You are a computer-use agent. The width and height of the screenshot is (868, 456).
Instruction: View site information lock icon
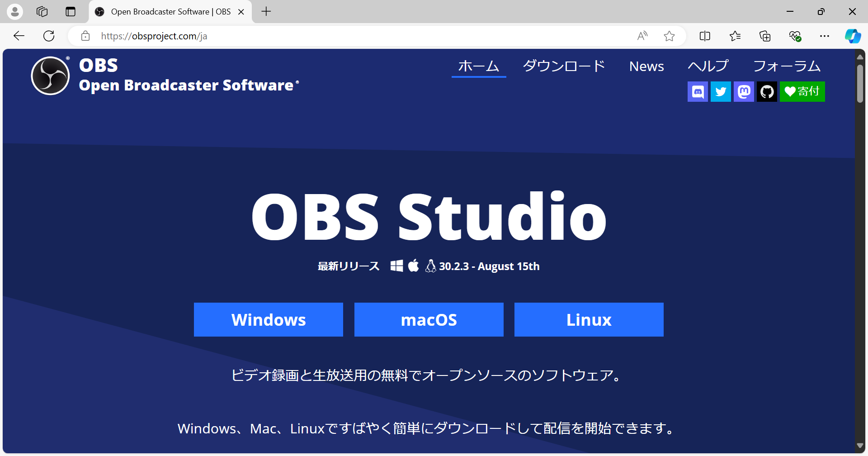(85, 36)
